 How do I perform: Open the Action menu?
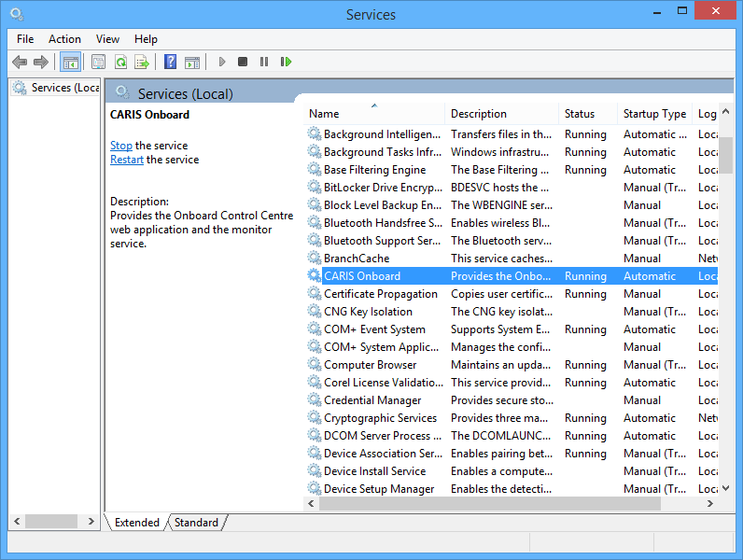(x=64, y=39)
